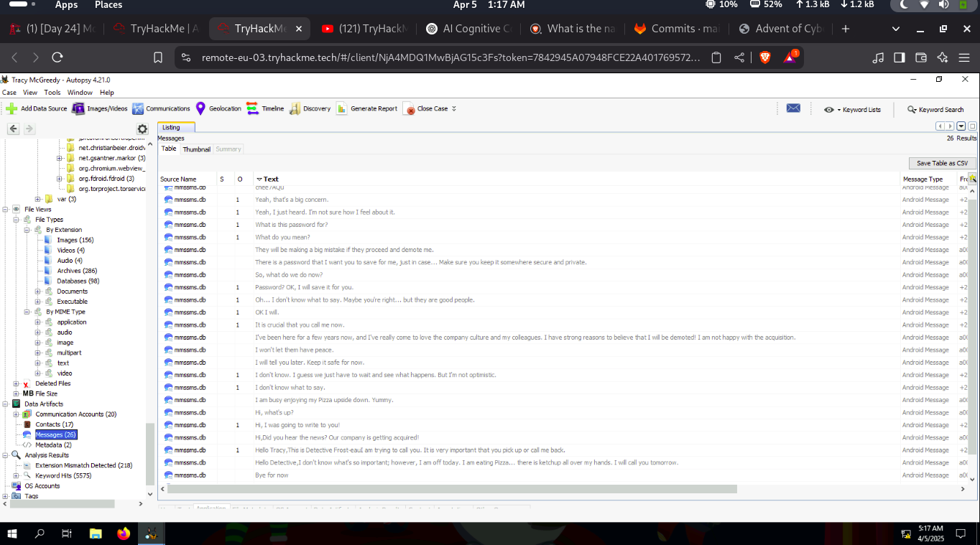Select Contacts (17) in the tree
Viewport: 980px width, 545px height.
54,424
